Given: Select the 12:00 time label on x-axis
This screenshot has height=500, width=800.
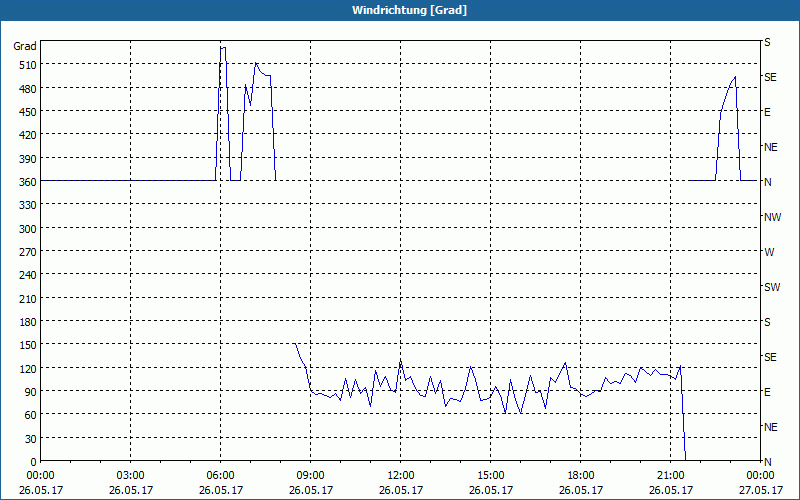Looking at the screenshot, I should (400, 475).
